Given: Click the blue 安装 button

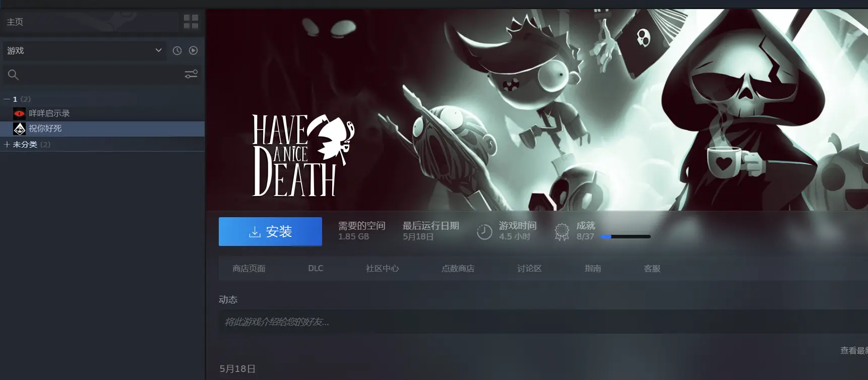Looking at the screenshot, I should [270, 232].
